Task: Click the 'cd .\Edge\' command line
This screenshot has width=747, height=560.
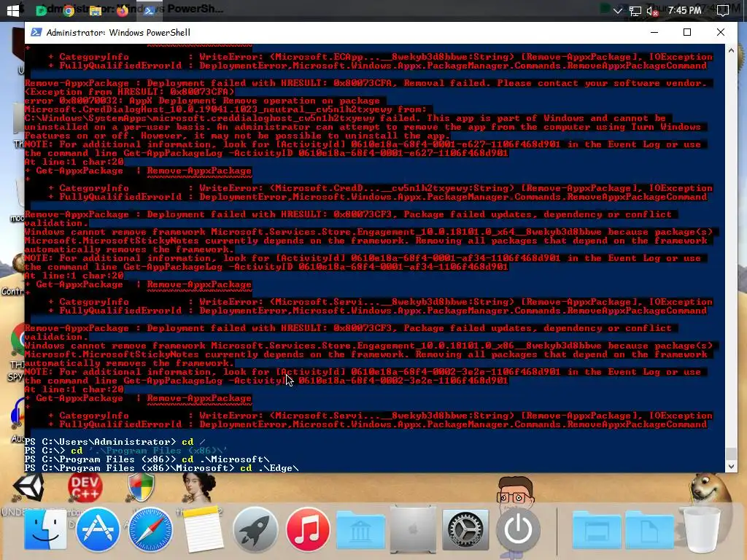Action: click(269, 468)
